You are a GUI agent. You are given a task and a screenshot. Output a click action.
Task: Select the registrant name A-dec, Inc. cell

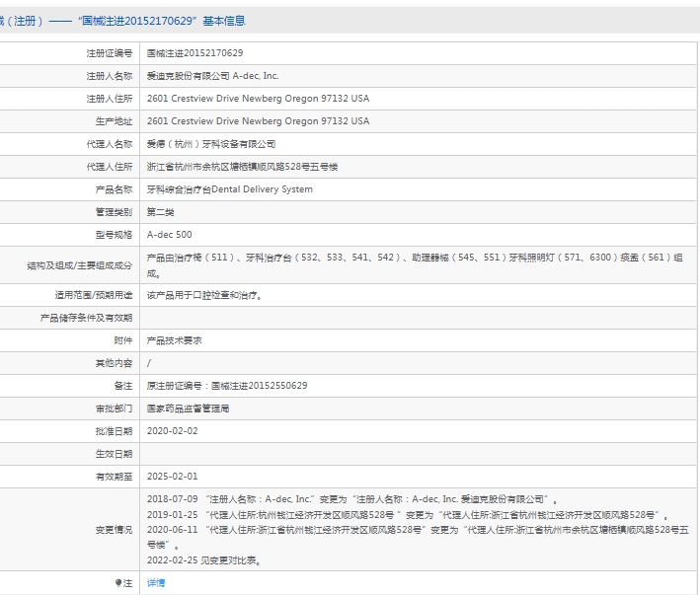[212, 76]
